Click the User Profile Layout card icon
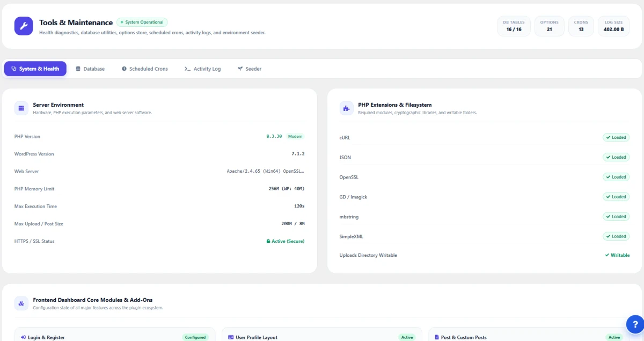Image resolution: width=644 pixels, height=341 pixels. [231, 337]
